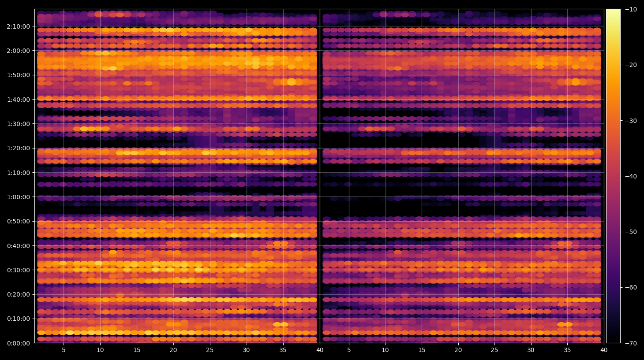
Task: Select the colorbar's −20 tick label
Action: coord(631,65)
